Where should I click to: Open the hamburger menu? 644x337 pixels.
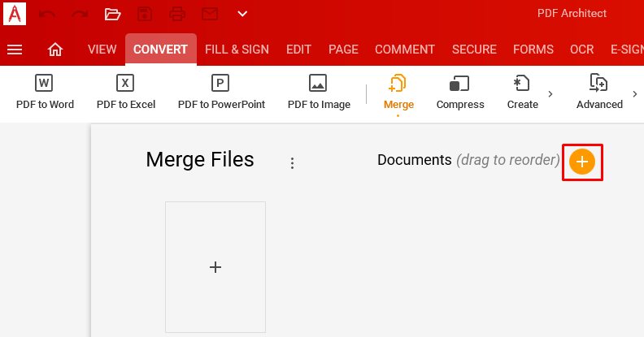(15, 50)
